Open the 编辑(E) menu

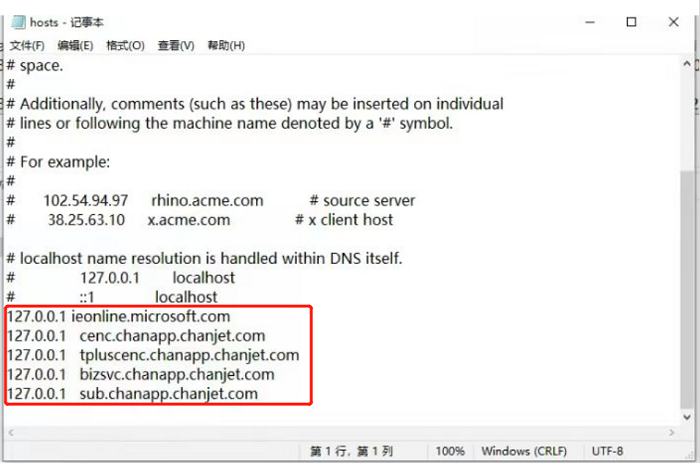[x=75, y=46]
